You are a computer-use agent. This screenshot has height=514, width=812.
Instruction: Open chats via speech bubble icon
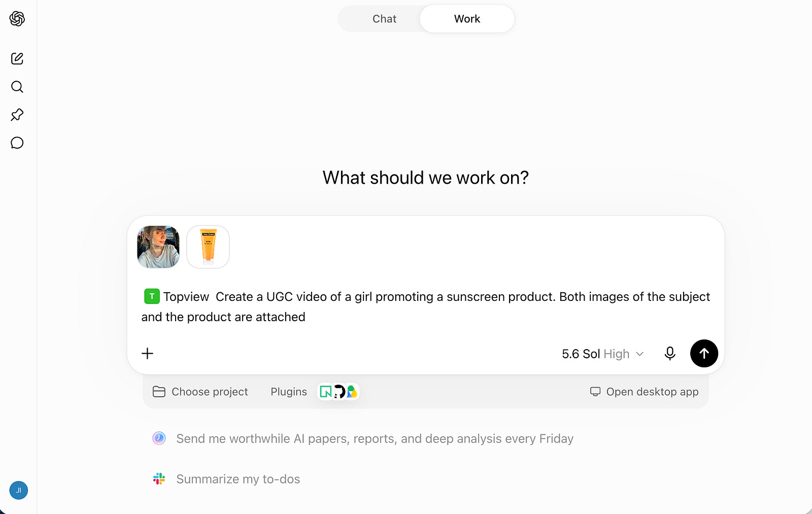tap(17, 143)
